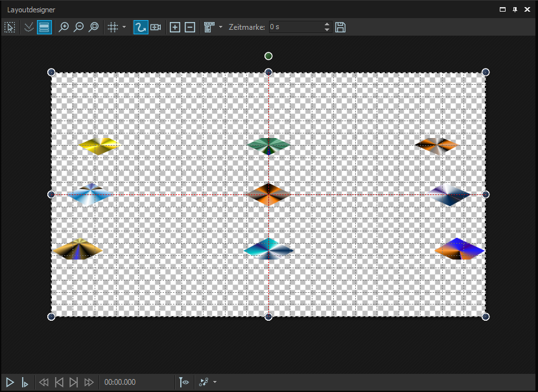Screen dimensions: 538x392
Task: Toggle the preview marker eye icon
Action: pos(184,382)
